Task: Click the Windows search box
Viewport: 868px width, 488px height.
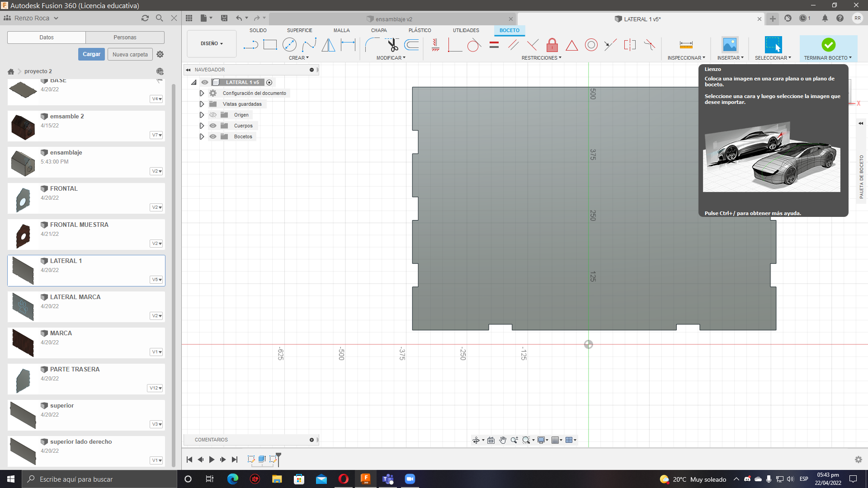Action: [99, 479]
